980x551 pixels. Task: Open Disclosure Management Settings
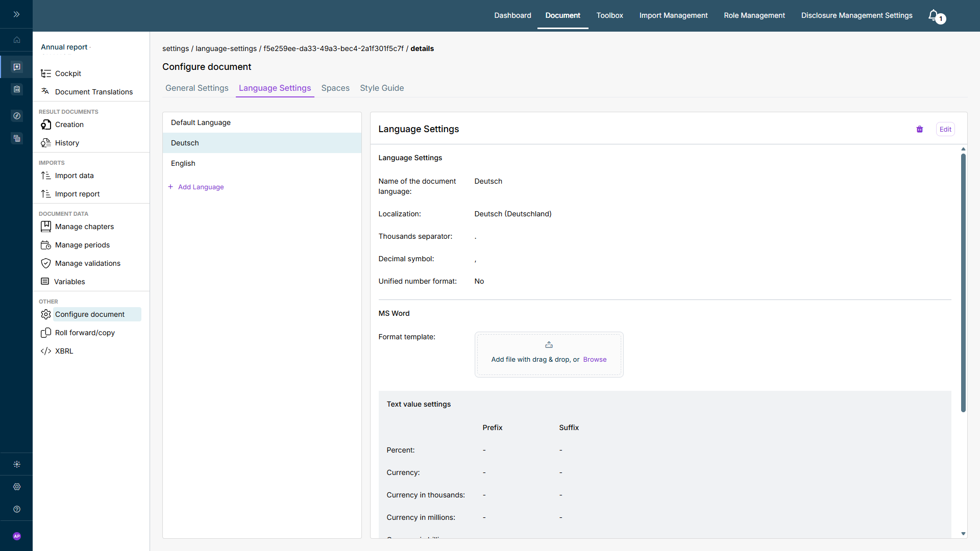click(856, 15)
